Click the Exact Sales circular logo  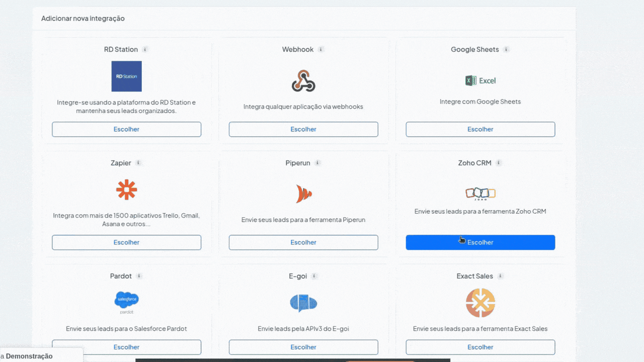click(480, 303)
